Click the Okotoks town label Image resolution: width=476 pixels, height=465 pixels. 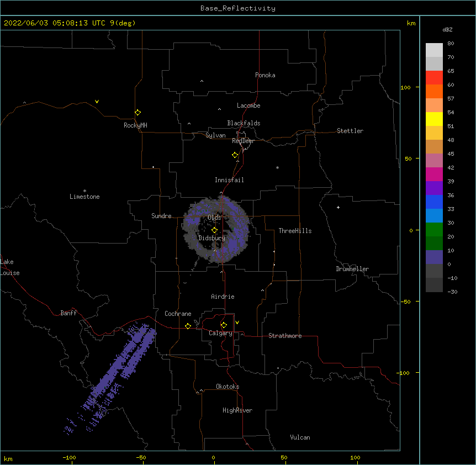[228, 387]
